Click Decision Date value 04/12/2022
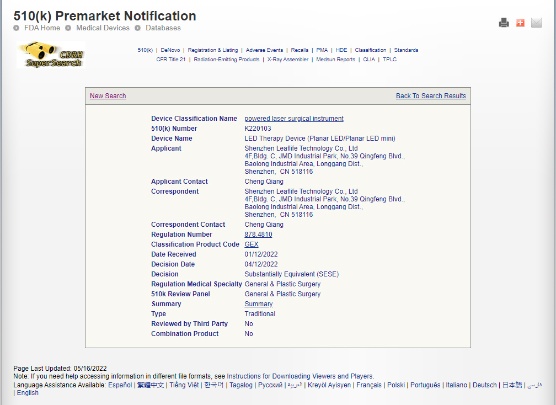The width and height of the screenshot is (556, 405). 261,264
